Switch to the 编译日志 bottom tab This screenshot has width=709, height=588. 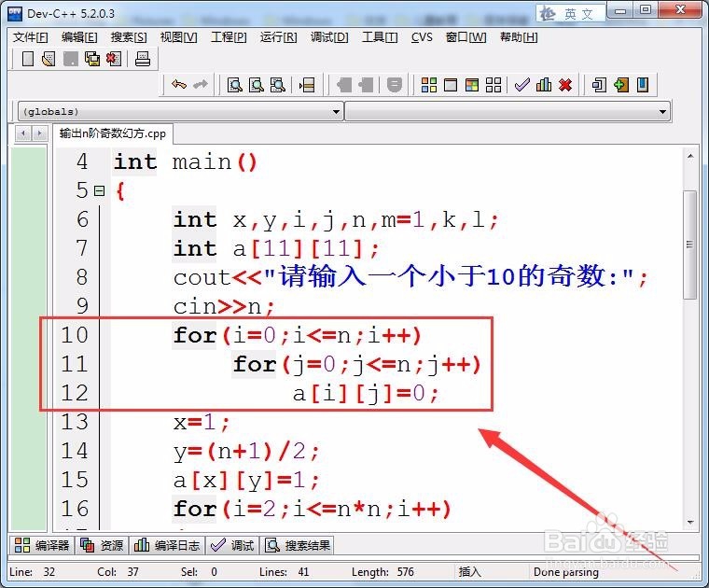(167, 545)
